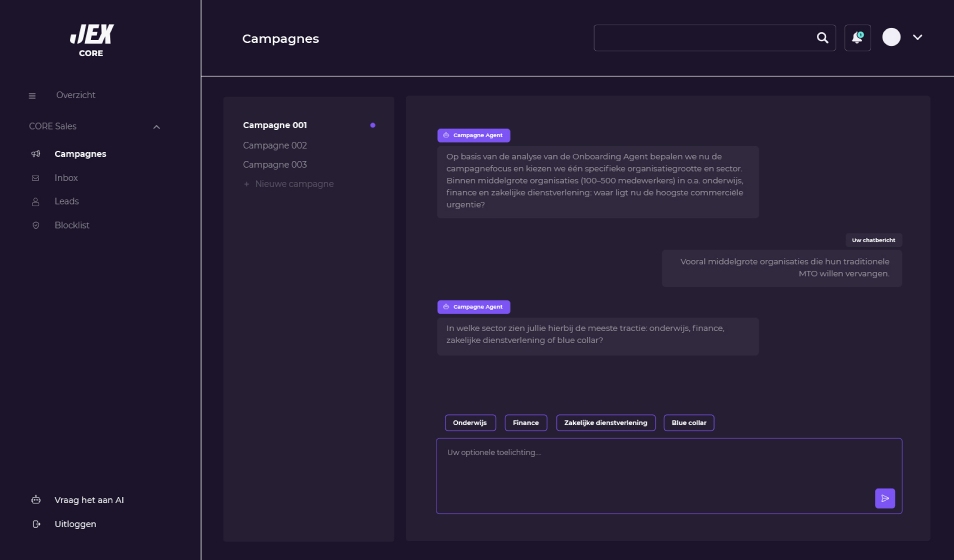Click the user avatar circle

(x=891, y=37)
